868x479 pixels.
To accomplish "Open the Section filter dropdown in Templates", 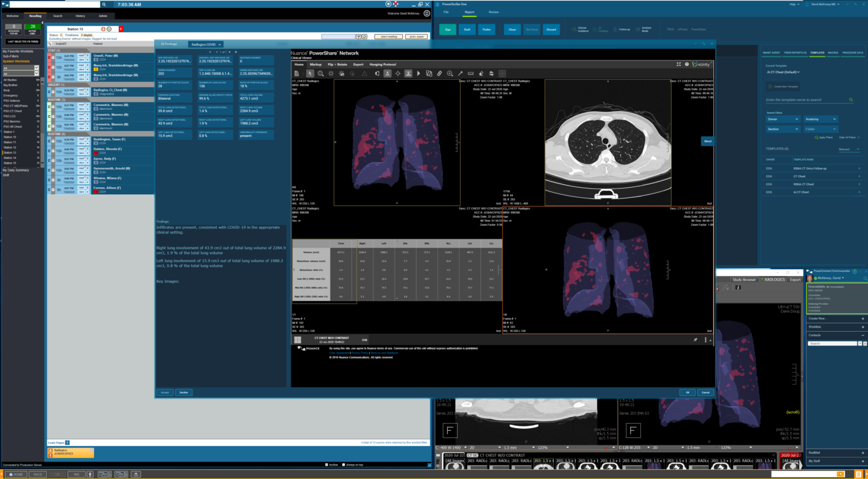I will click(783, 129).
